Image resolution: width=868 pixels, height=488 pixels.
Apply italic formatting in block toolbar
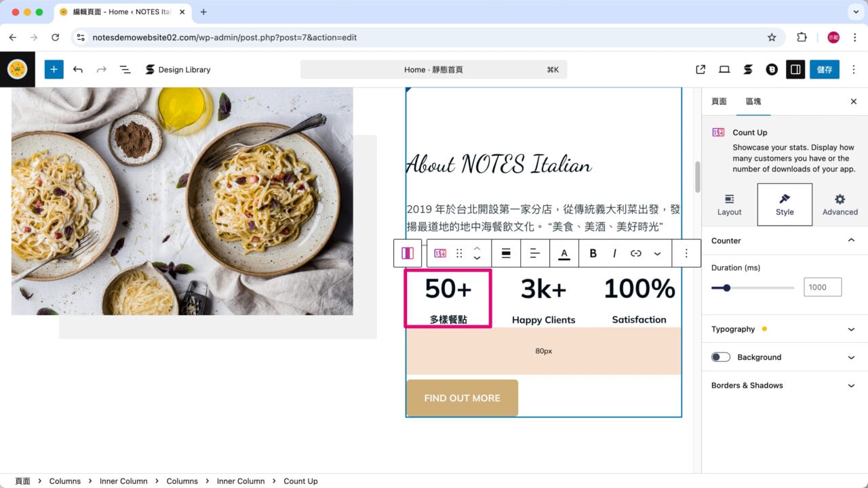614,253
